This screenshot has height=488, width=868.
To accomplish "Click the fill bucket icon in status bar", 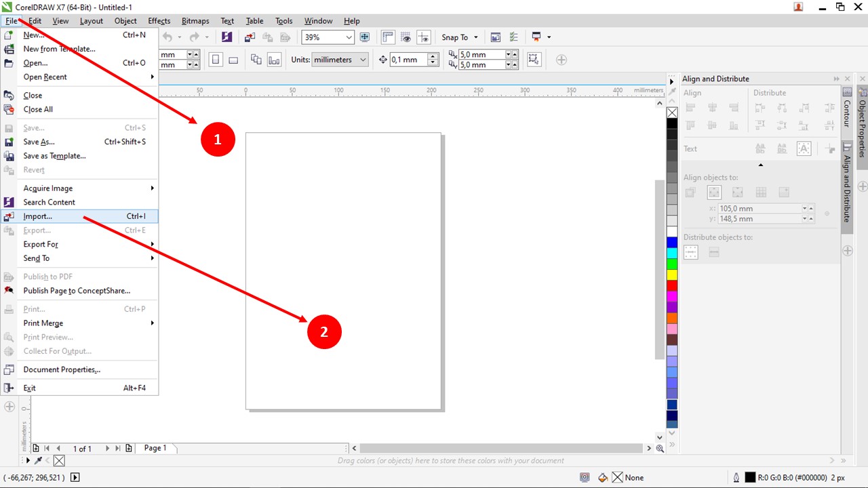I will click(x=603, y=478).
